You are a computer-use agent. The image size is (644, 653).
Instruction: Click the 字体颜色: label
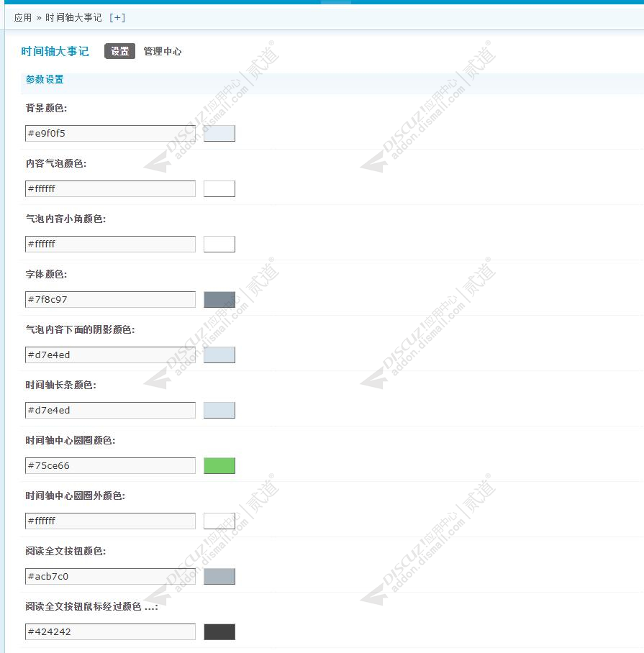(x=46, y=275)
